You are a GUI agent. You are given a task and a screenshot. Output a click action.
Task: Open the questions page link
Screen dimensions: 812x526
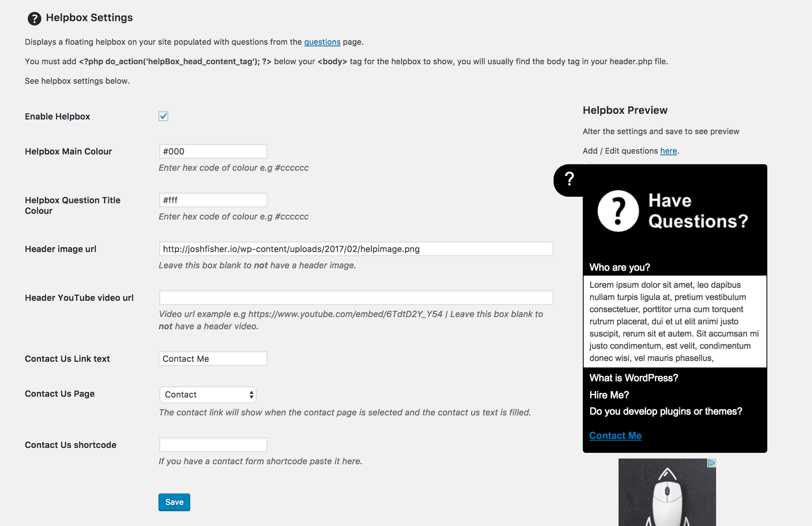pos(322,42)
